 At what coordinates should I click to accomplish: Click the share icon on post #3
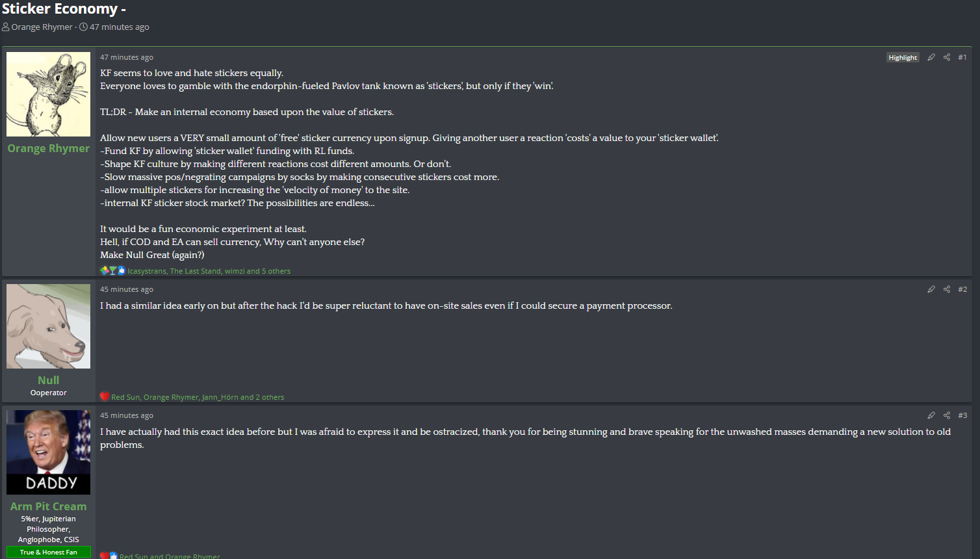coord(947,415)
